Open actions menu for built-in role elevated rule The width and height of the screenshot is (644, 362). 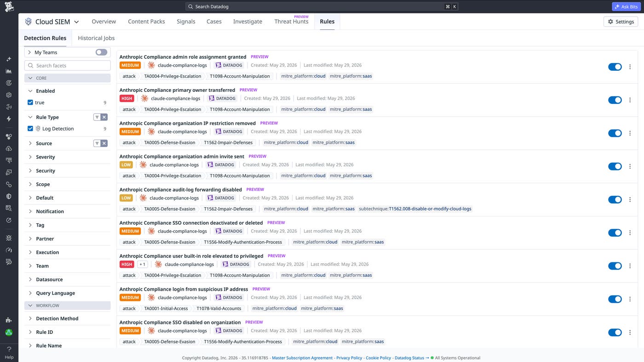point(630,266)
